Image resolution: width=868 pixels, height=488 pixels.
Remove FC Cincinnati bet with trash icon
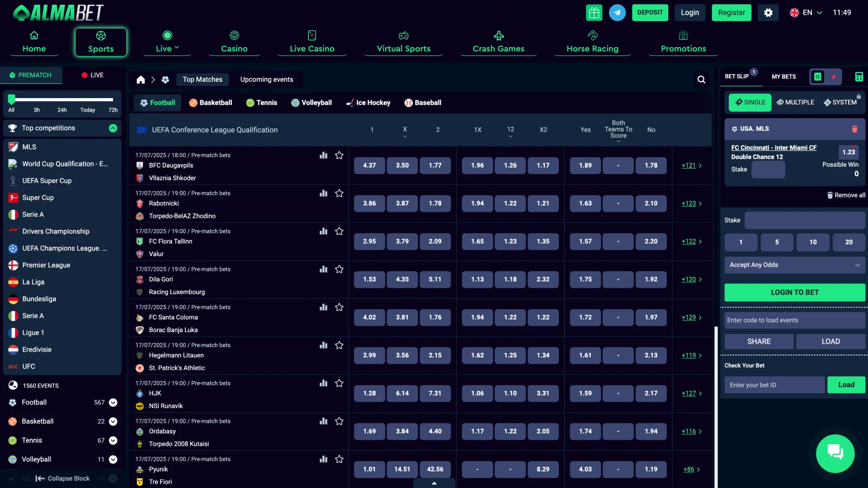pos(854,129)
